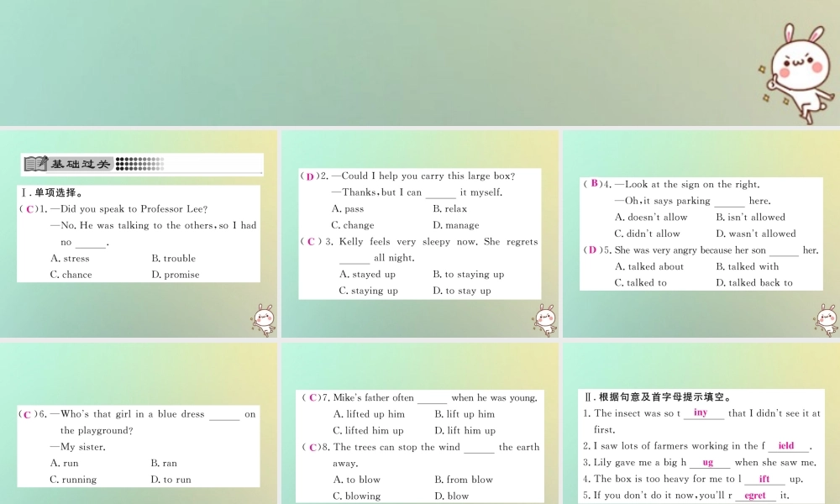Select option 'C. talked to'
Image resolution: width=840 pixels, height=504 pixels.
click(x=640, y=283)
